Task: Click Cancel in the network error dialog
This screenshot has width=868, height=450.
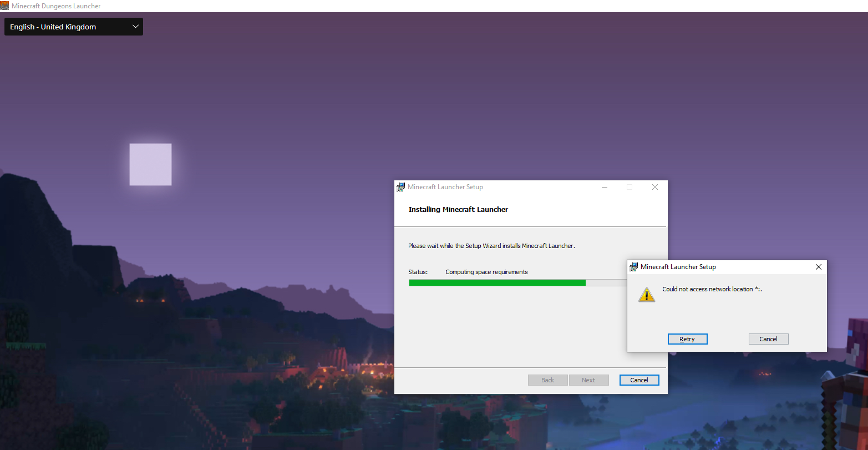Action: tap(768, 339)
